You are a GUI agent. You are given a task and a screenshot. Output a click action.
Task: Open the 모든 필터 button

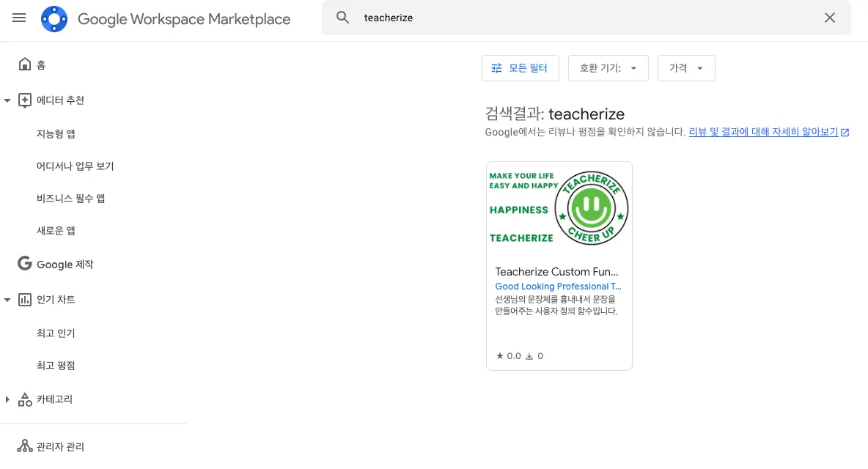pyautogui.click(x=521, y=68)
